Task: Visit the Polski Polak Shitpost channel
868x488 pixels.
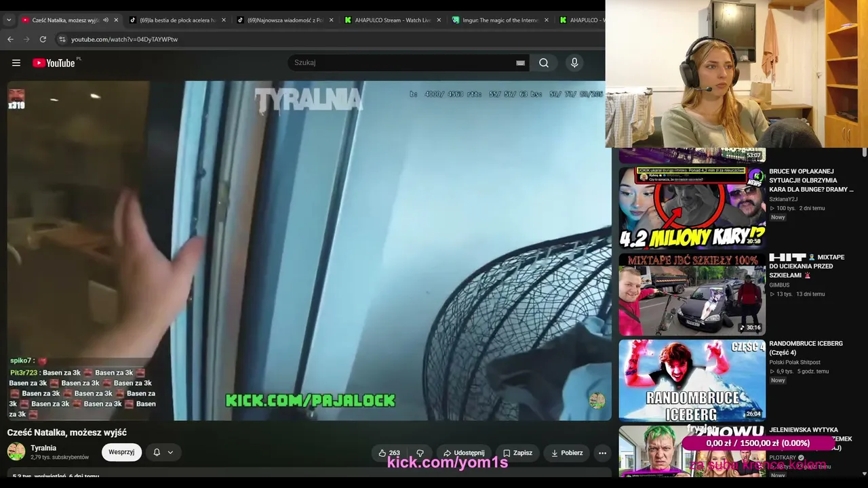Action: [795, 363]
